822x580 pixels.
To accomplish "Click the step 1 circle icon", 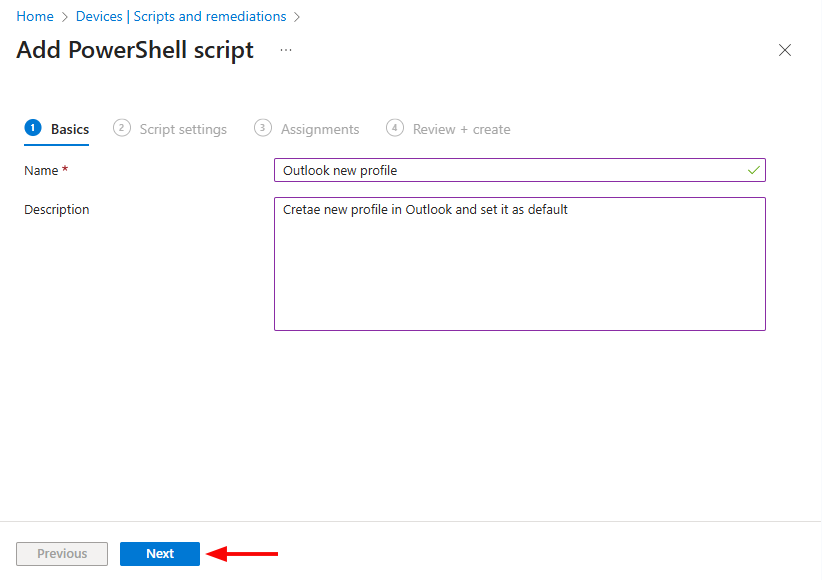I will (x=33, y=128).
